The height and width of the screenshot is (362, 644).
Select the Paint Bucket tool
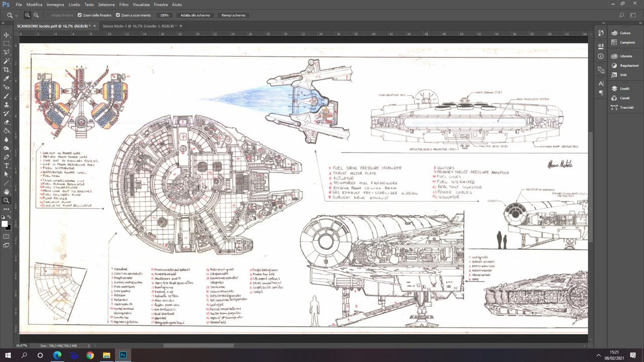[x=7, y=131]
